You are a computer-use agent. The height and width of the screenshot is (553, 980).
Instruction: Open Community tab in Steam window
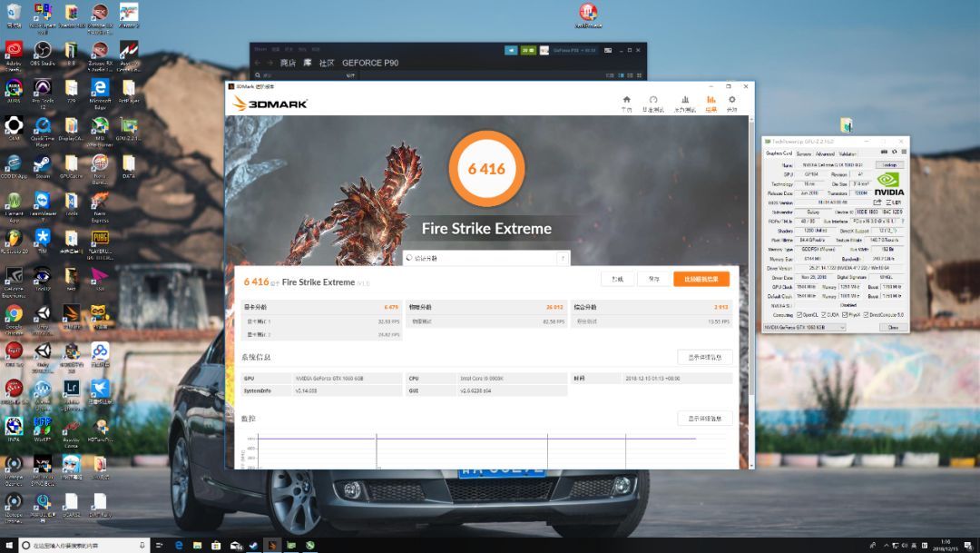pyautogui.click(x=327, y=63)
